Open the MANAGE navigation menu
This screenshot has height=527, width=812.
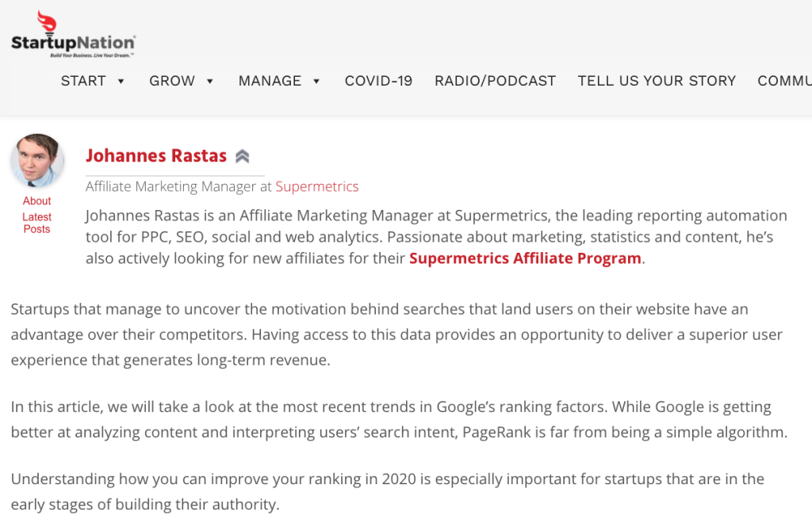tap(270, 81)
